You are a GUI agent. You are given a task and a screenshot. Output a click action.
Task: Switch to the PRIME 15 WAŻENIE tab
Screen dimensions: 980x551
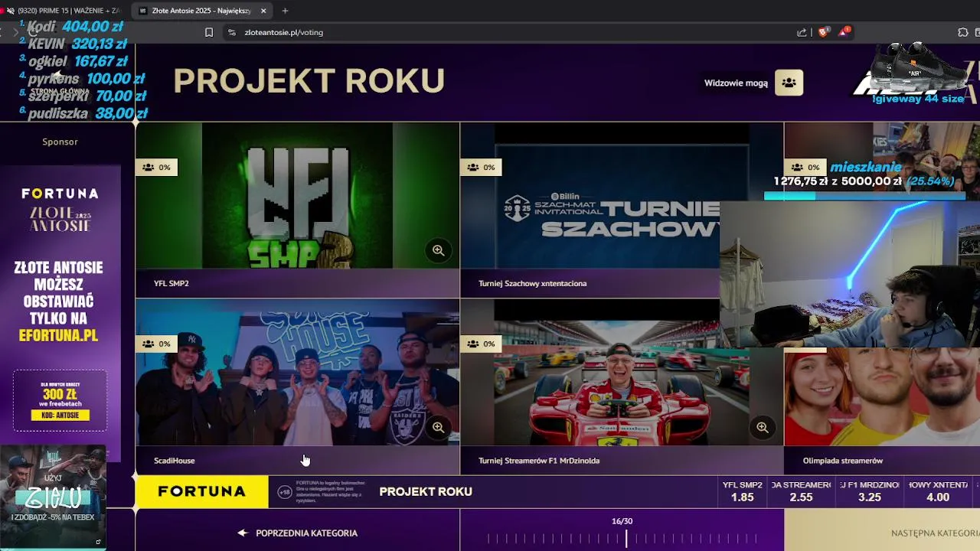click(x=65, y=11)
